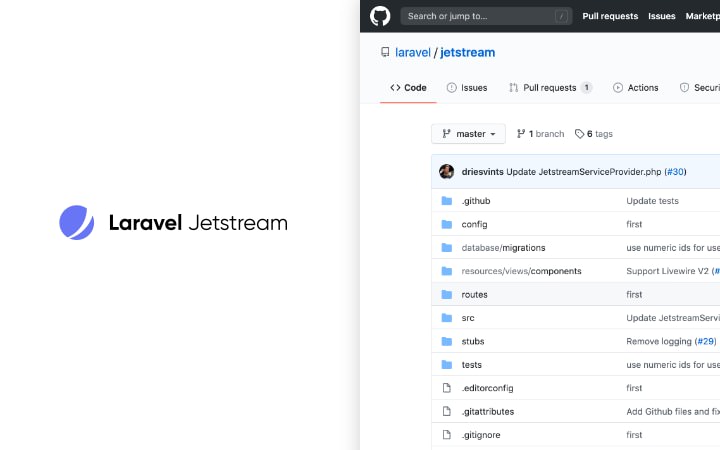720x450 pixels.
Task: Open Marketplace in top navigation bar
Action: pos(703,16)
